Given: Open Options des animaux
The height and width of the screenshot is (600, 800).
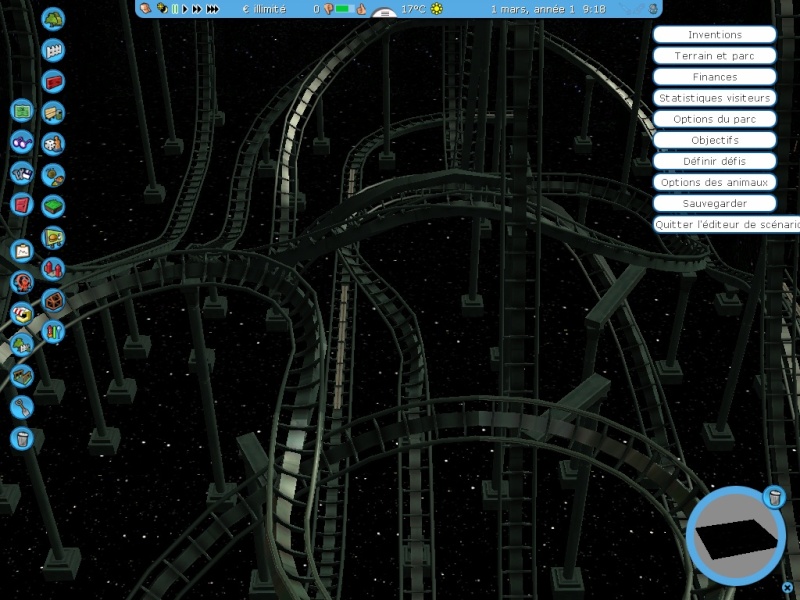Looking at the screenshot, I should (714, 182).
